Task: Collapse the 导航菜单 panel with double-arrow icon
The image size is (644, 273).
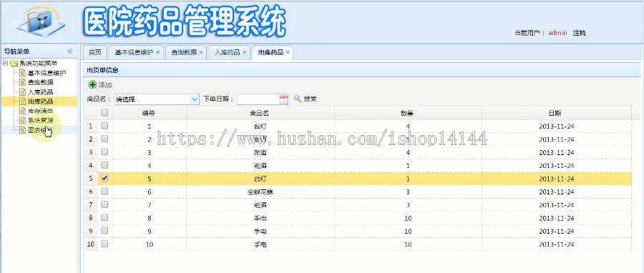Action: (x=70, y=51)
